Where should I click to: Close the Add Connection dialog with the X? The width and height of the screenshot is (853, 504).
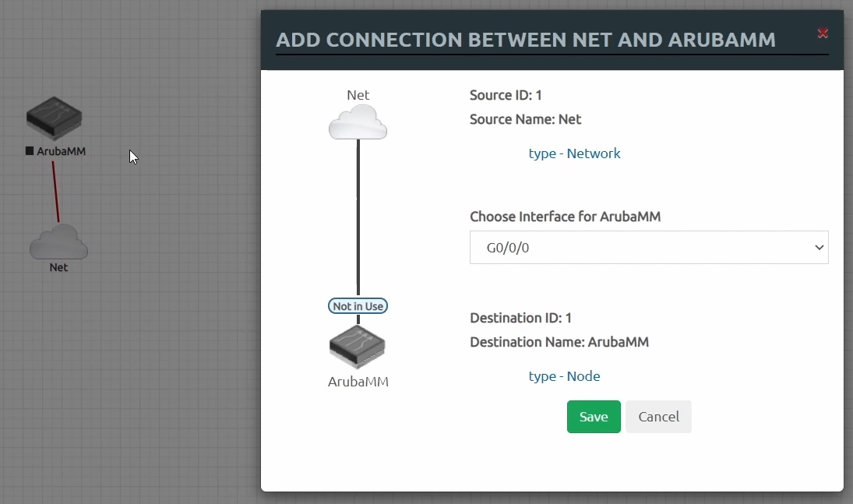[x=823, y=33]
